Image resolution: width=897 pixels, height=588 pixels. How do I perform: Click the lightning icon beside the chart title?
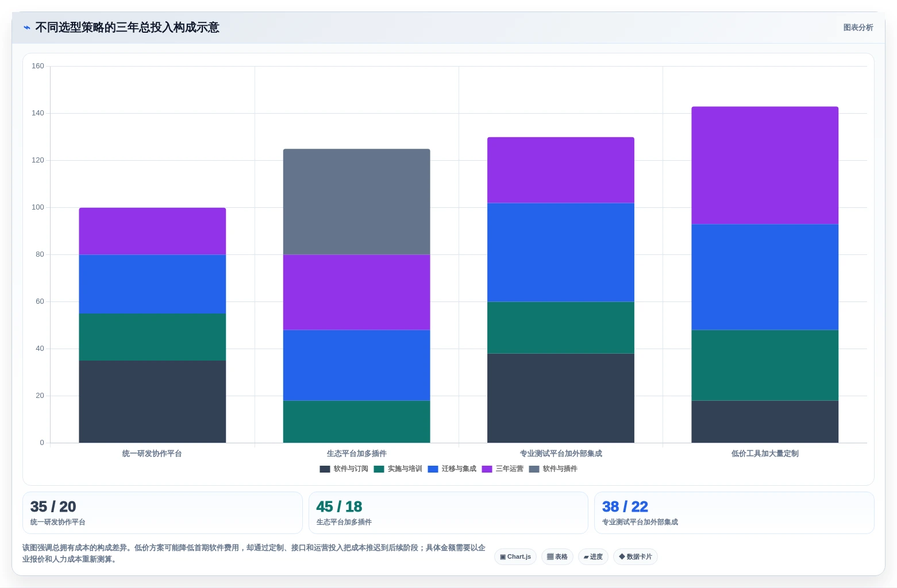[26, 28]
